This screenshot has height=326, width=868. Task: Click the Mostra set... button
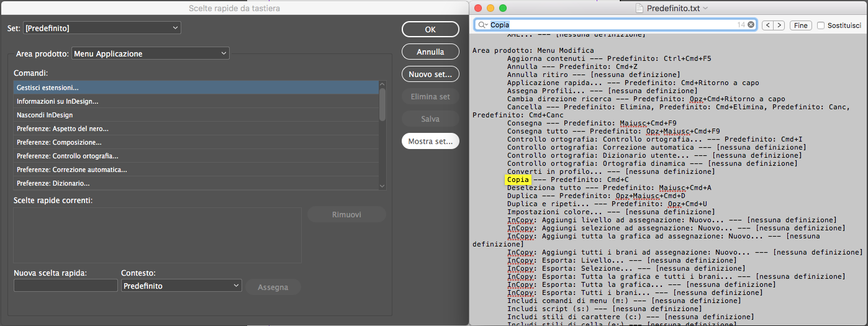click(x=430, y=142)
